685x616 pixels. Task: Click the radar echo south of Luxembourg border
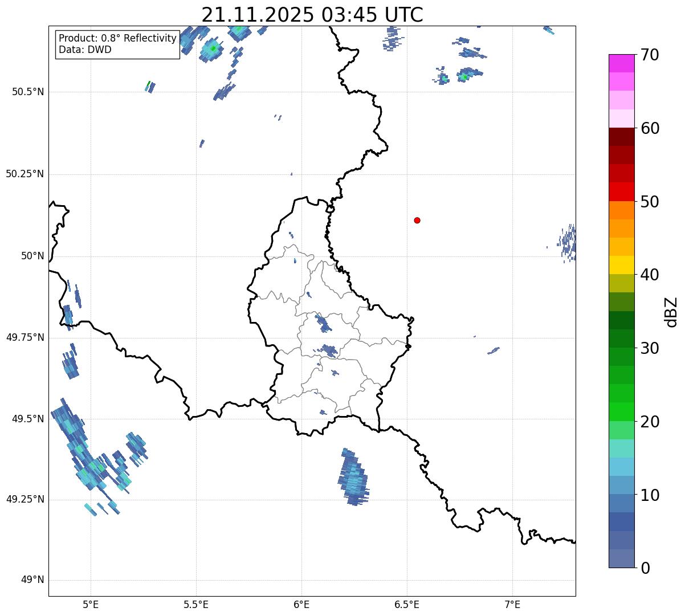click(354, 477)
